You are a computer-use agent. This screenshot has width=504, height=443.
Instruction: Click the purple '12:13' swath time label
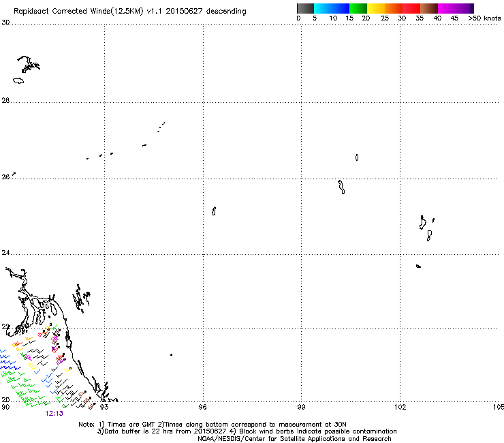(54, 414)
